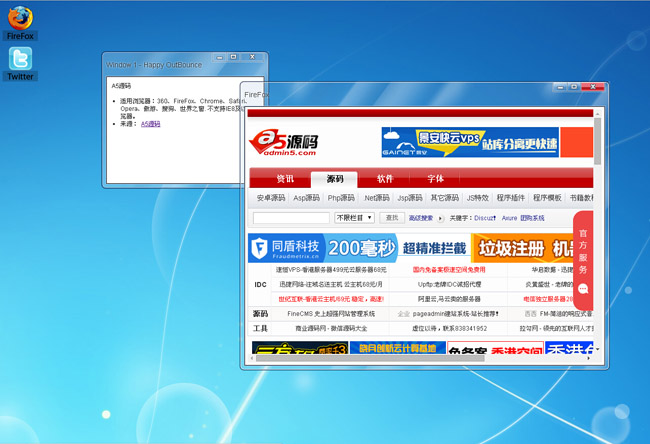The height and width of the screenshot is (444, 650).
Task: Click the Window 1 - Happy OutBounce title bar
Action: pos(154,65)
